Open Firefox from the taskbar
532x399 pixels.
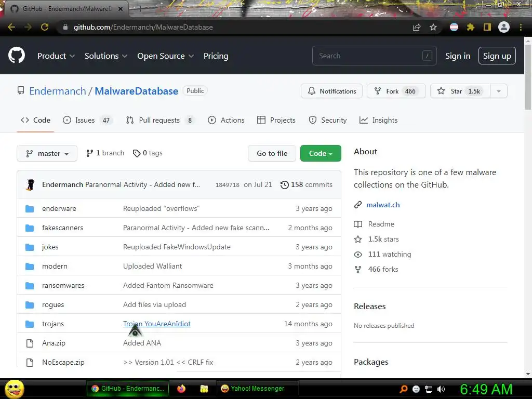click(x=181, y=389)
